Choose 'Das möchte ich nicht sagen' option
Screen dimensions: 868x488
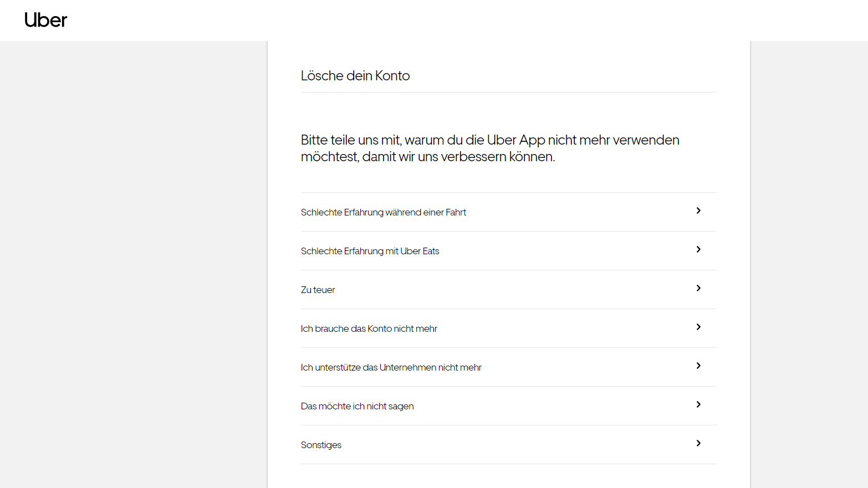tap(357, 406)
